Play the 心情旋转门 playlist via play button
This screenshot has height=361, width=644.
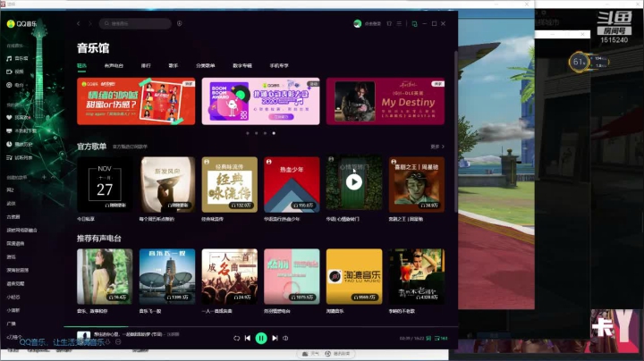coord(354,182)
